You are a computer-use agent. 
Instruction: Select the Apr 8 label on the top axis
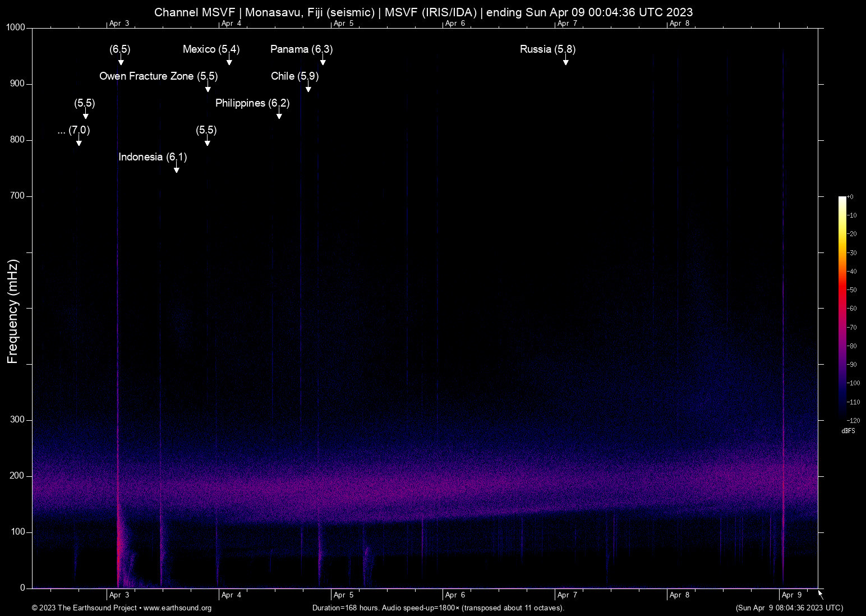(x=679, y=24)
